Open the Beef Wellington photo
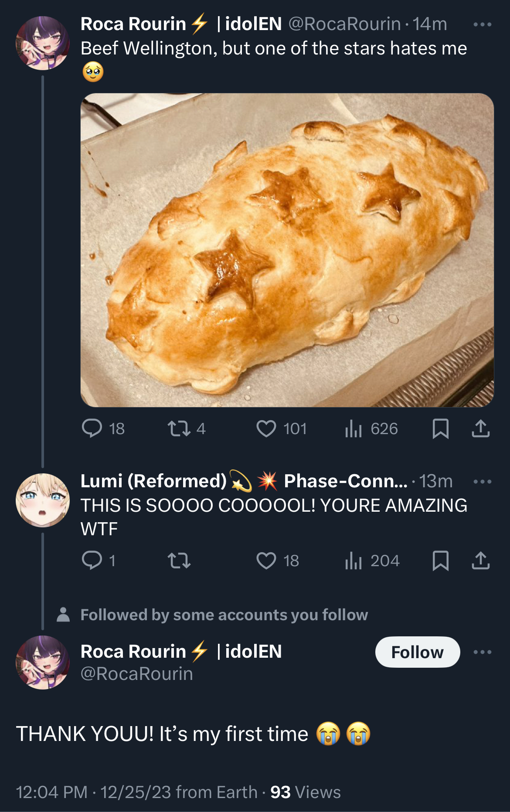 pos(287,250)
